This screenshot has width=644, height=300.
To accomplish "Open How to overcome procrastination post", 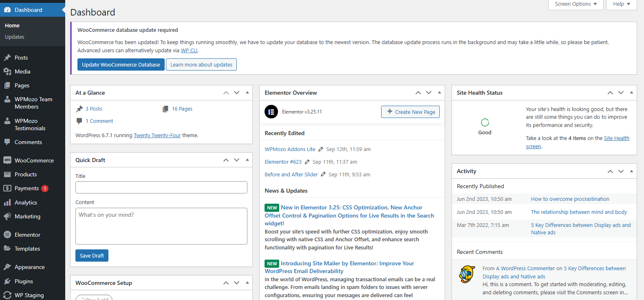I will (x=570, y=199).
